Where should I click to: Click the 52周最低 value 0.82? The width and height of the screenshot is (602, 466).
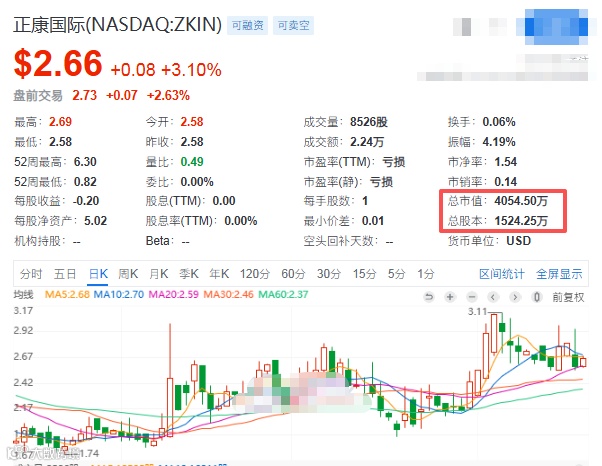coord(85,182)
